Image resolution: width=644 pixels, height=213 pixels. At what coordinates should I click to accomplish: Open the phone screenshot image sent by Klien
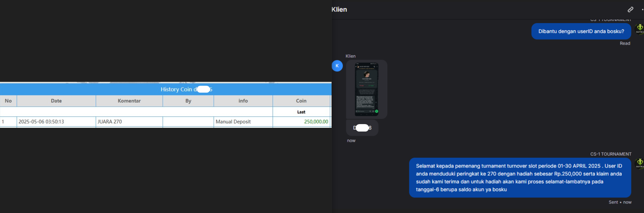tap(366, 89)
